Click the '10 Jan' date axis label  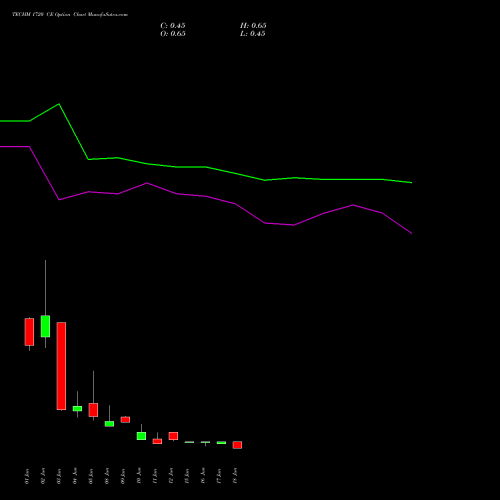click(x=139, y=476)
